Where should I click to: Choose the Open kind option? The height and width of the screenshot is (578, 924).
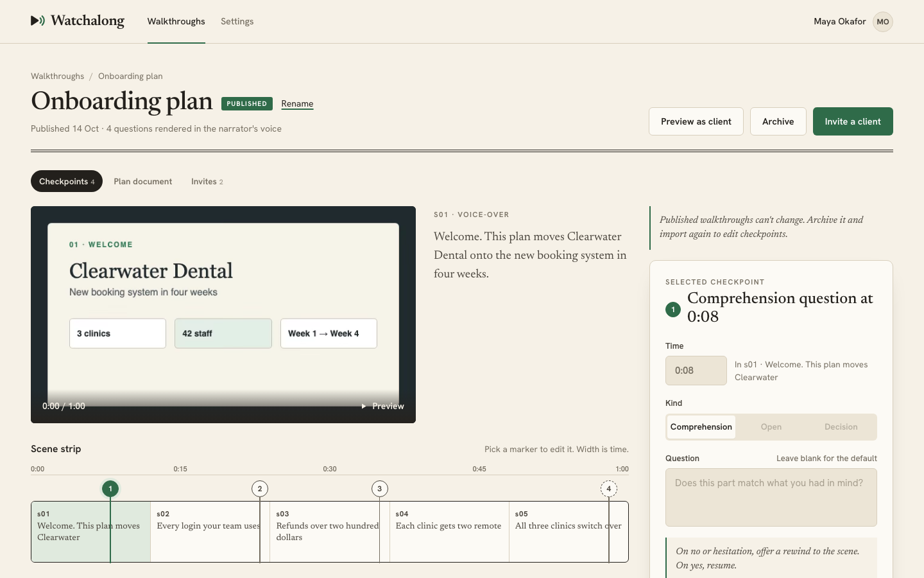(771, 427)
